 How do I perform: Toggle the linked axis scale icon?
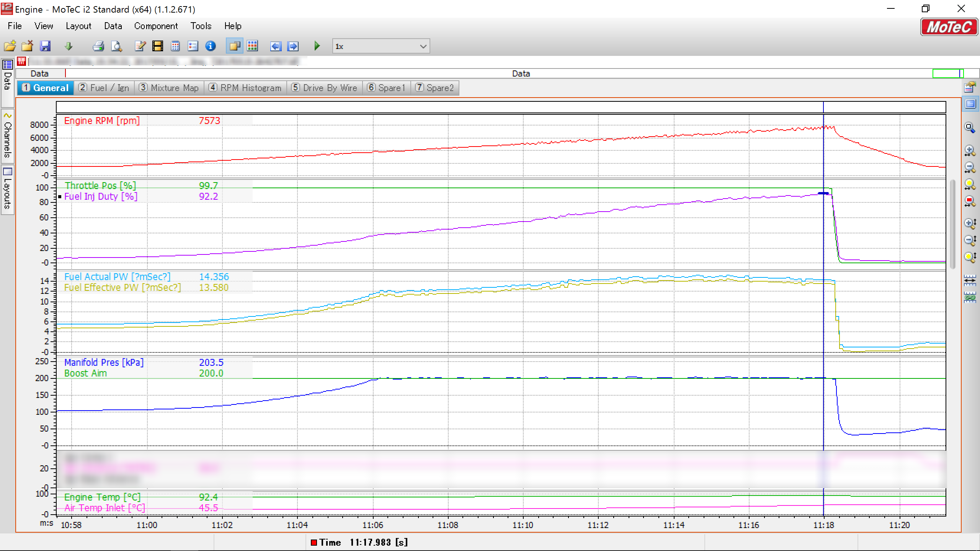click(x=970, y=297)
